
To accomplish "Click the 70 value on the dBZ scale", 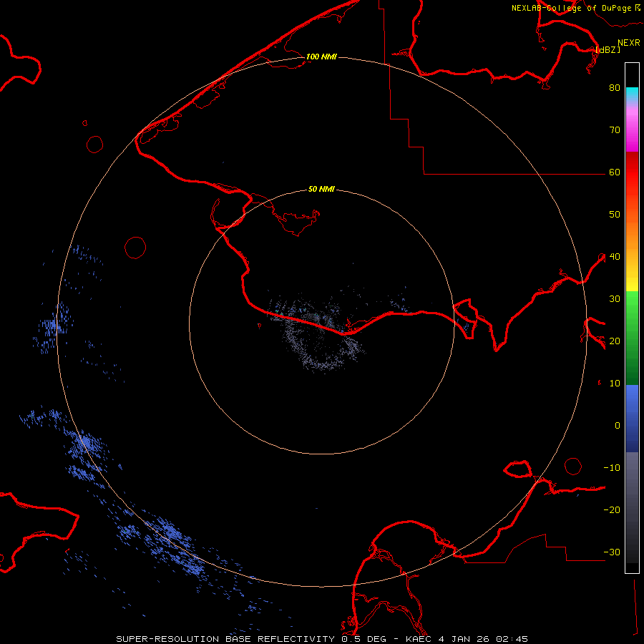I will pyautogui.click(x=615, y=130).
